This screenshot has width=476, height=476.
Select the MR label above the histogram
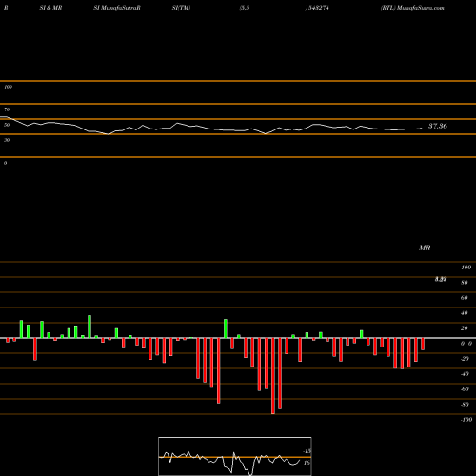(x=425, y=248)
